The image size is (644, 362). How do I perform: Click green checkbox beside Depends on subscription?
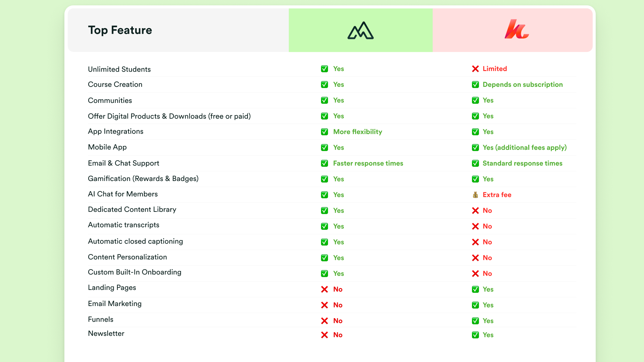(475, 84)
